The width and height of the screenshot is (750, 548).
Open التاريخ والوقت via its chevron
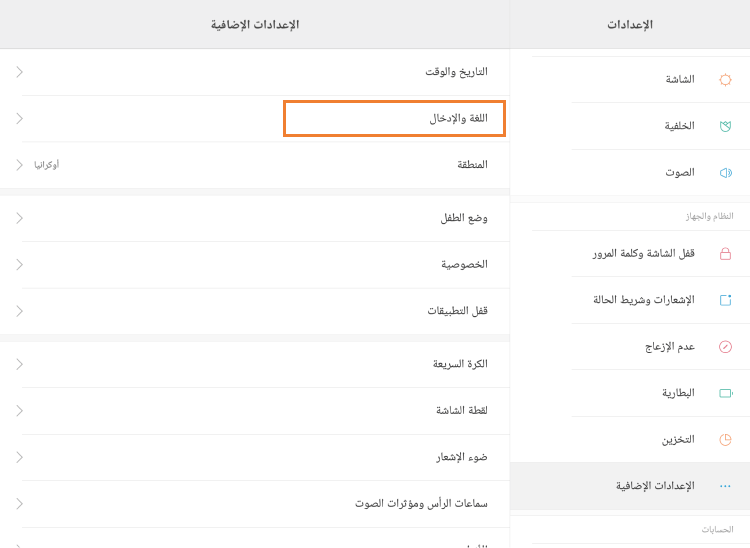19,72
